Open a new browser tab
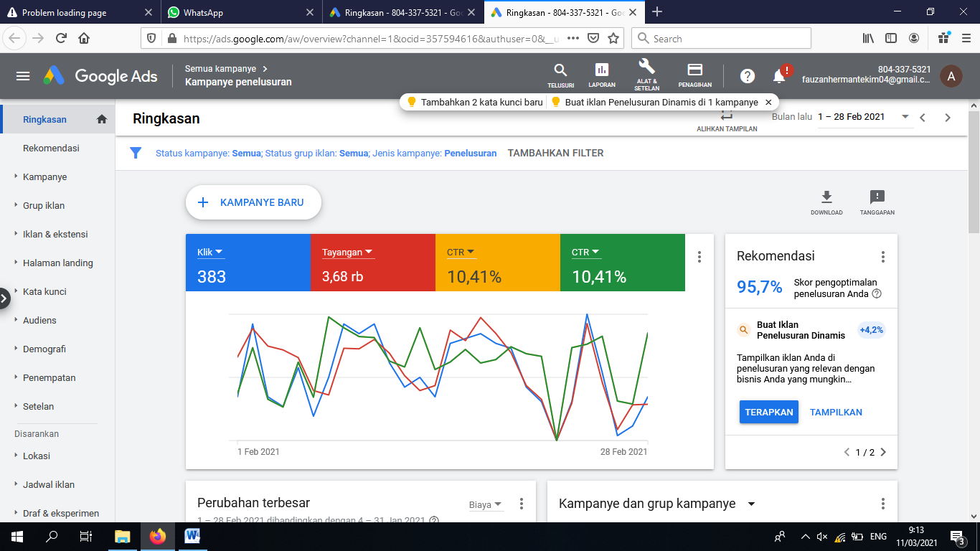Screen dimensions: 980x551 [x=657, y=11]
